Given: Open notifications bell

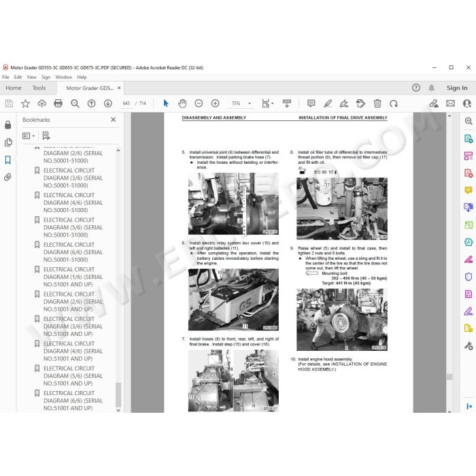Looking at the screenshot, I should click(431, 88).
